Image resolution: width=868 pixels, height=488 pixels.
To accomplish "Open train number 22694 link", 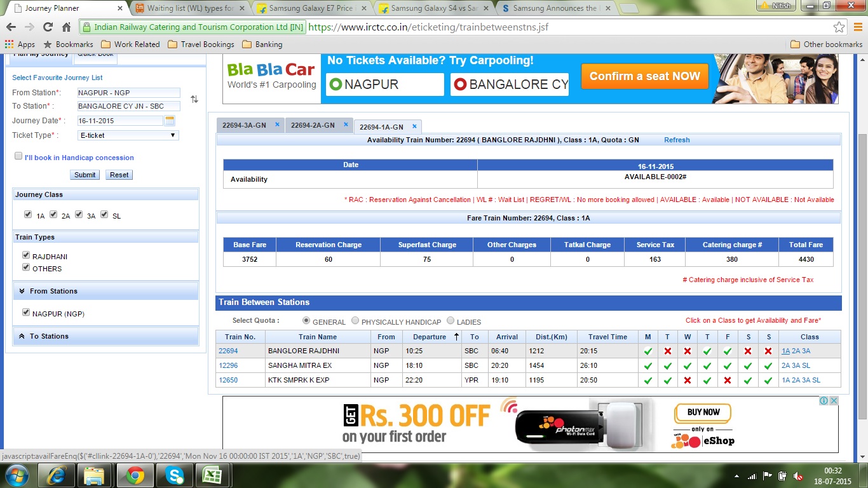I will tap(228, 351).
